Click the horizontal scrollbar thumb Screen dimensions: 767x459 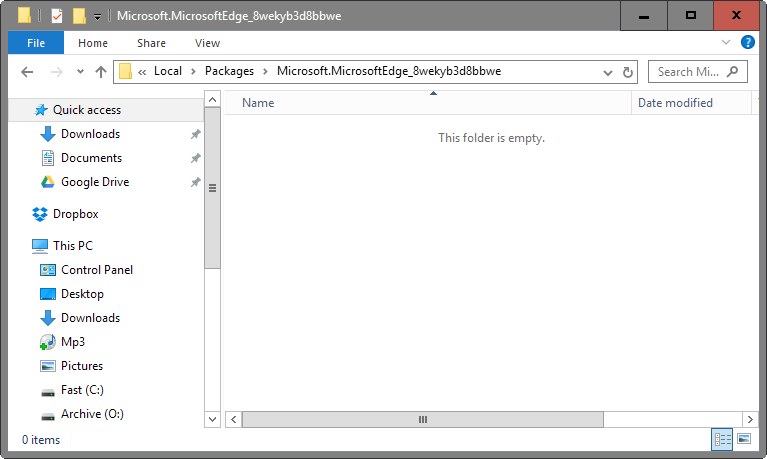[x=423, y=419]
